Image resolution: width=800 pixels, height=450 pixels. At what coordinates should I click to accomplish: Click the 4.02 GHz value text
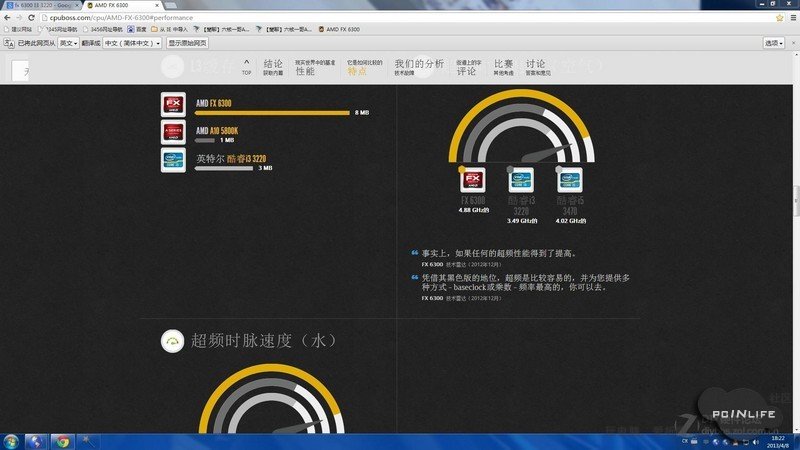click(570, 221)
